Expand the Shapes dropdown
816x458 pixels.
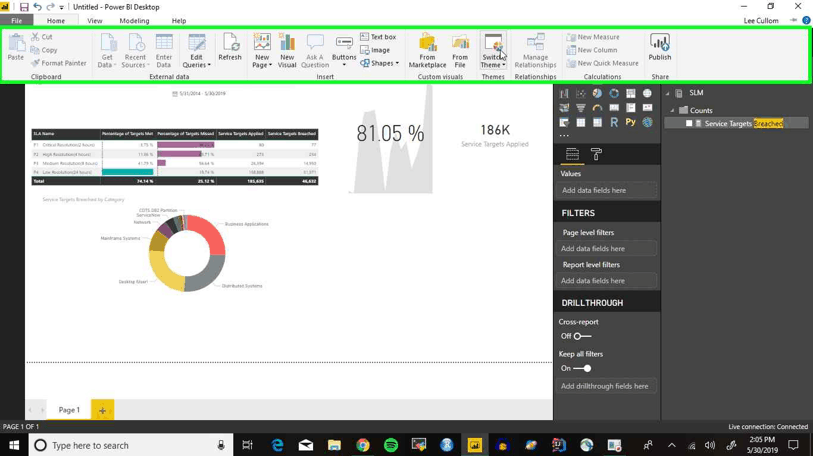tap(380, 63)
